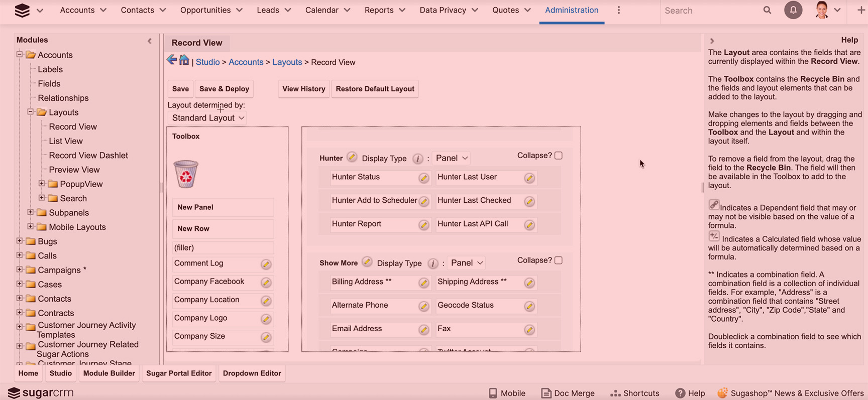Screen dimensions: 868x400
Task: Click the Save & Deploy button
Action: (224, 89)
